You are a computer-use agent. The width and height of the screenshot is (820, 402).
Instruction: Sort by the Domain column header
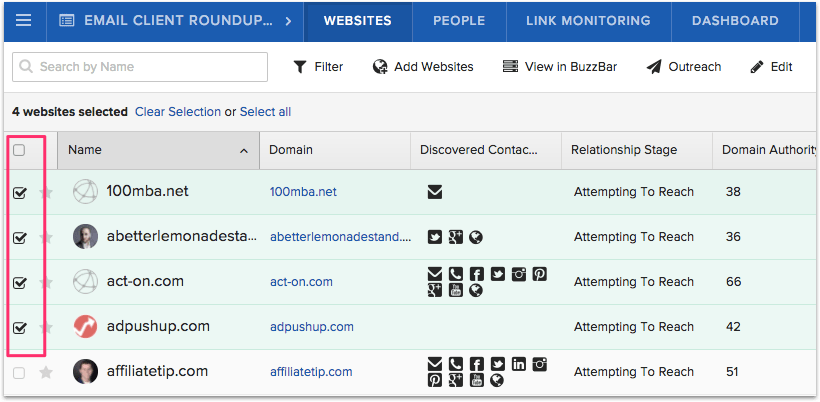pos(335,151)
